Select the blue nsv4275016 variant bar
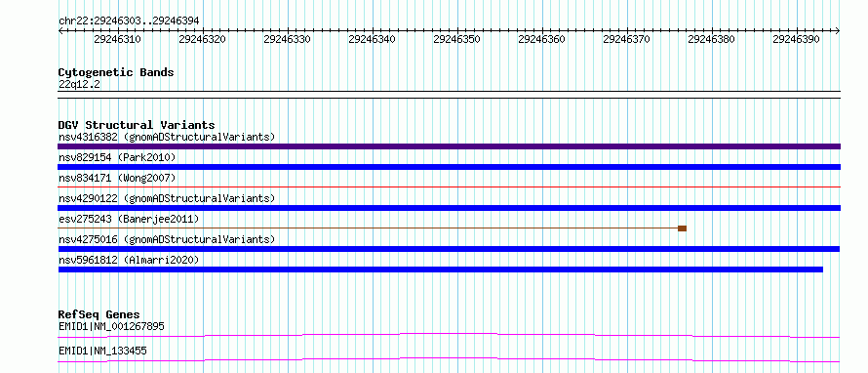868x373 pixels. coord(449,249)
